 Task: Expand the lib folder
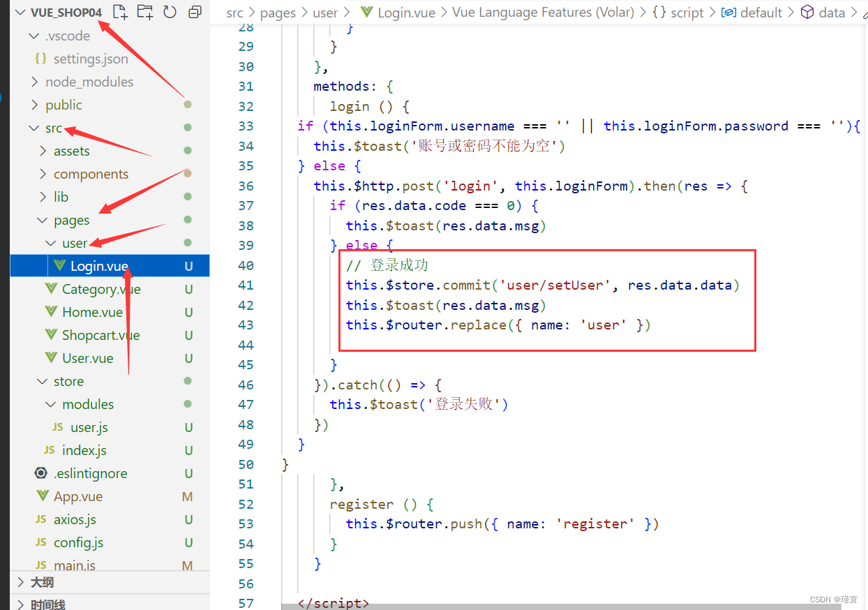click(43, 197)
